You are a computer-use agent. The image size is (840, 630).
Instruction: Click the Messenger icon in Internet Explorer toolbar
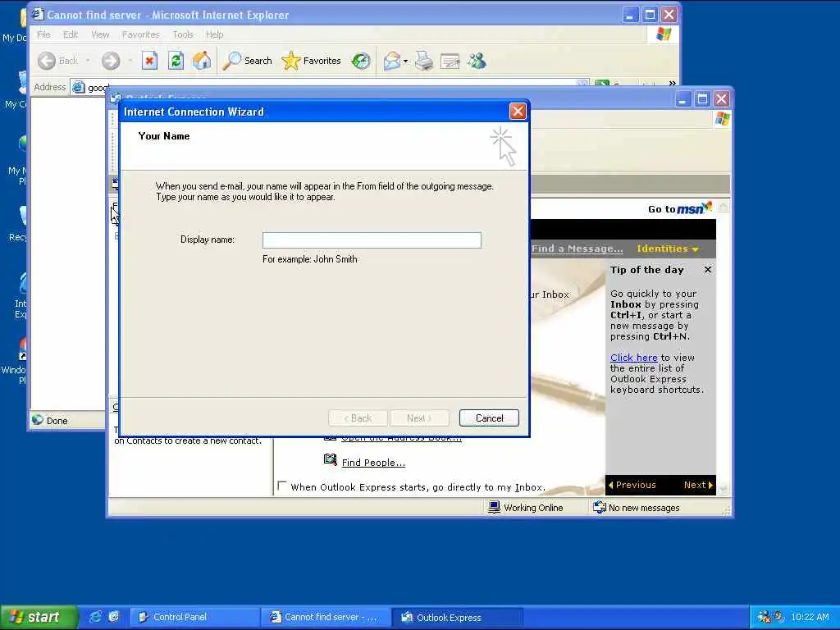[x=477, y=61]
